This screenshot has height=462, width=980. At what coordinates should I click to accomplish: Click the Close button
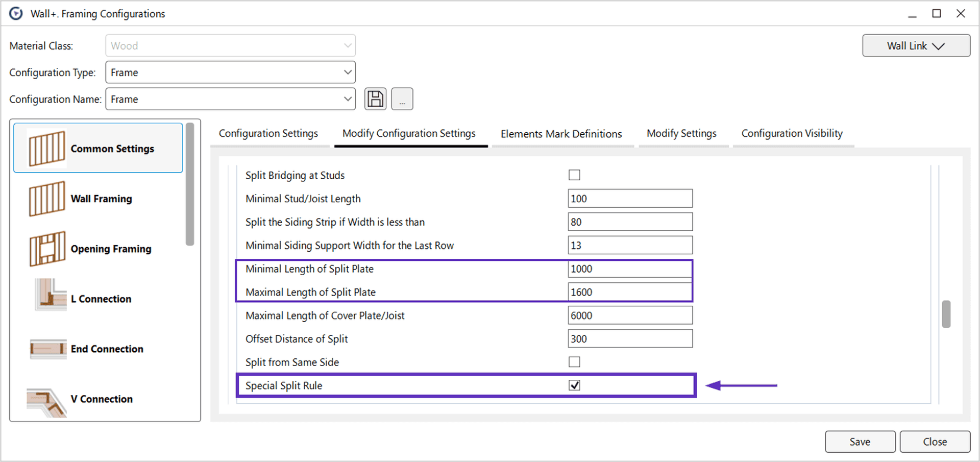click(x=935, y=442)
